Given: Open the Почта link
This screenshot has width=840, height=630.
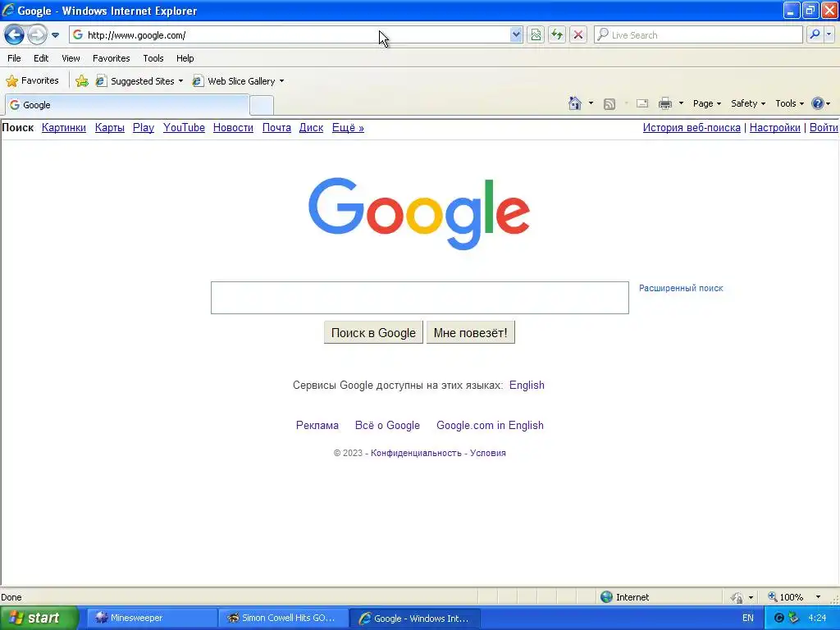Looking at the screenshot, I should 276,127.
